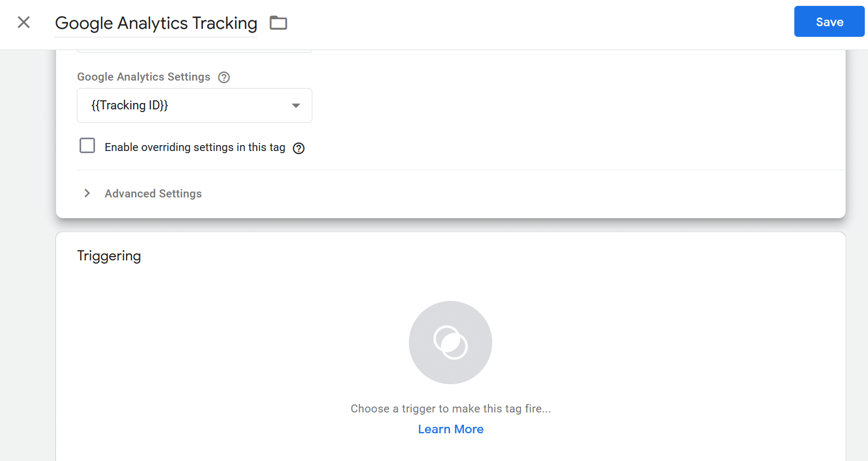Open the folder icon next to tag name
This screenshot has height=461, width=868.
(278, 23)
